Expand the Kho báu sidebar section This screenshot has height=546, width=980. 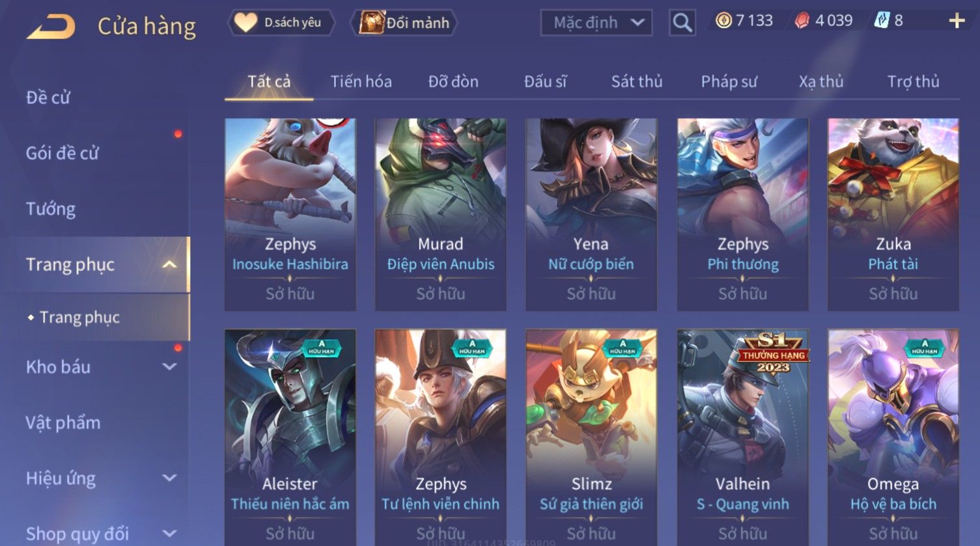coord(169,366)
